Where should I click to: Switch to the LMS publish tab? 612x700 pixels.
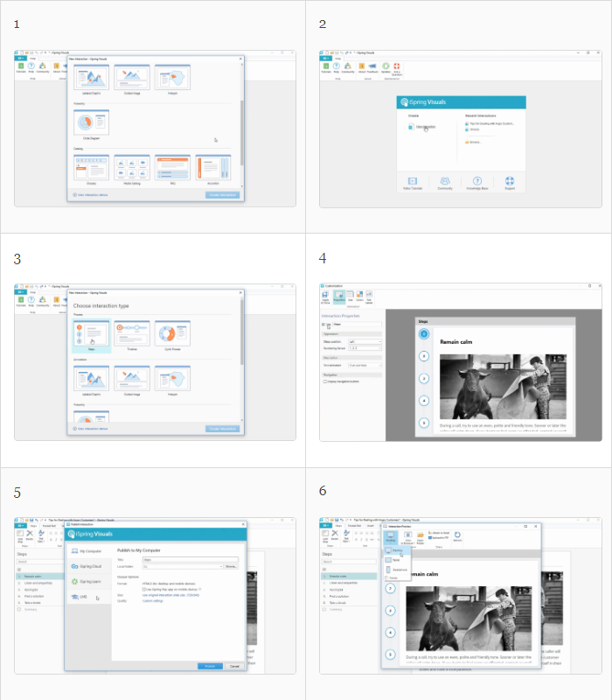click(83, 597)
